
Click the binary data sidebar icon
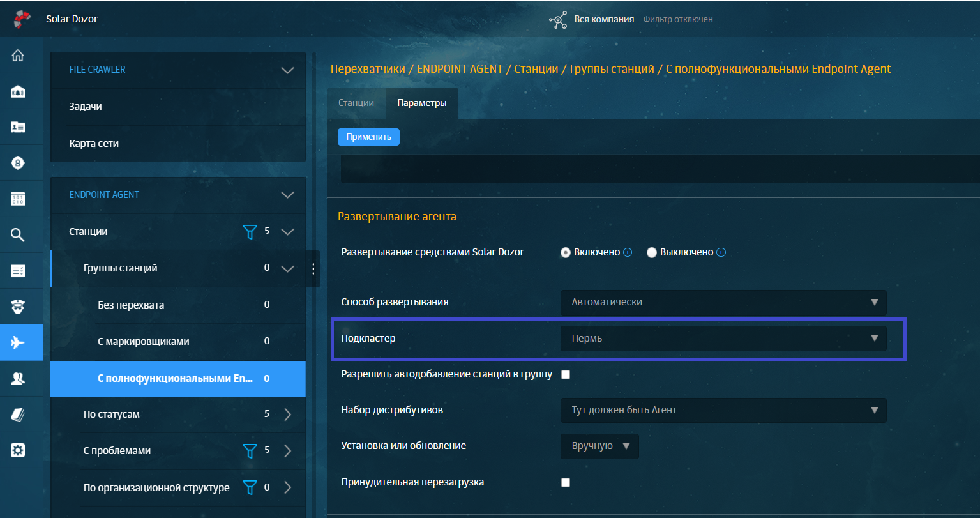pyautogui.click(x=18, y=199)
